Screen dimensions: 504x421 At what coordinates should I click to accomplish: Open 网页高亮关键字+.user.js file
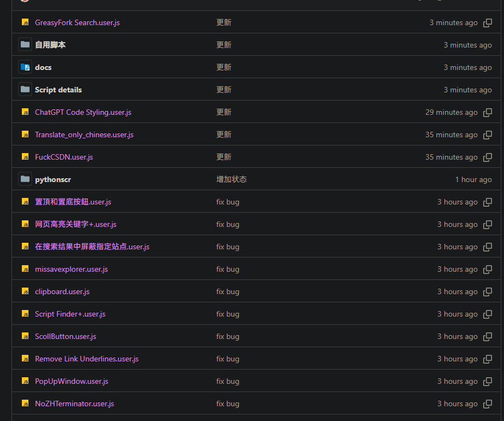point(75,224)
